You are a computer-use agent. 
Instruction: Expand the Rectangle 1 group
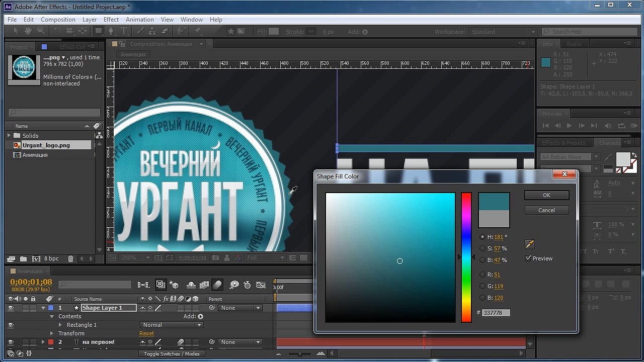point(61,325)
